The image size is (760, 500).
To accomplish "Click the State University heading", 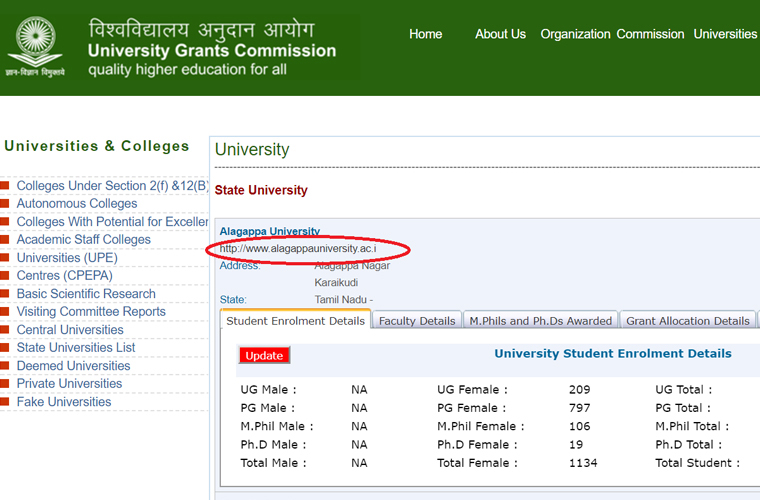I will point(261,190).
